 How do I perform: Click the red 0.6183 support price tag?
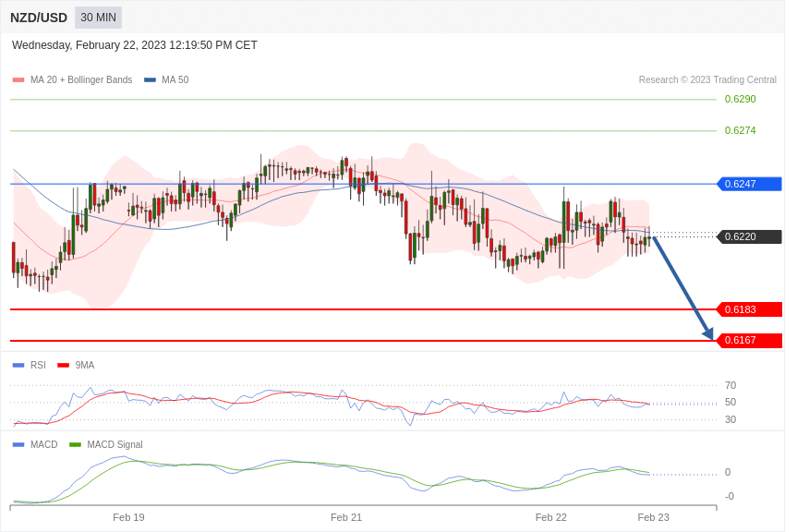click(x=750, y=309)
